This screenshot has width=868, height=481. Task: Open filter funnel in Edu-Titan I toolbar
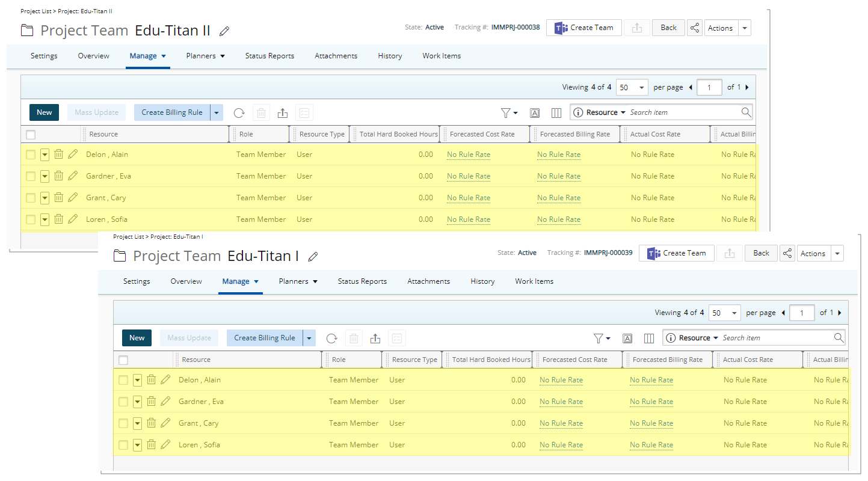tap(602, 338)
